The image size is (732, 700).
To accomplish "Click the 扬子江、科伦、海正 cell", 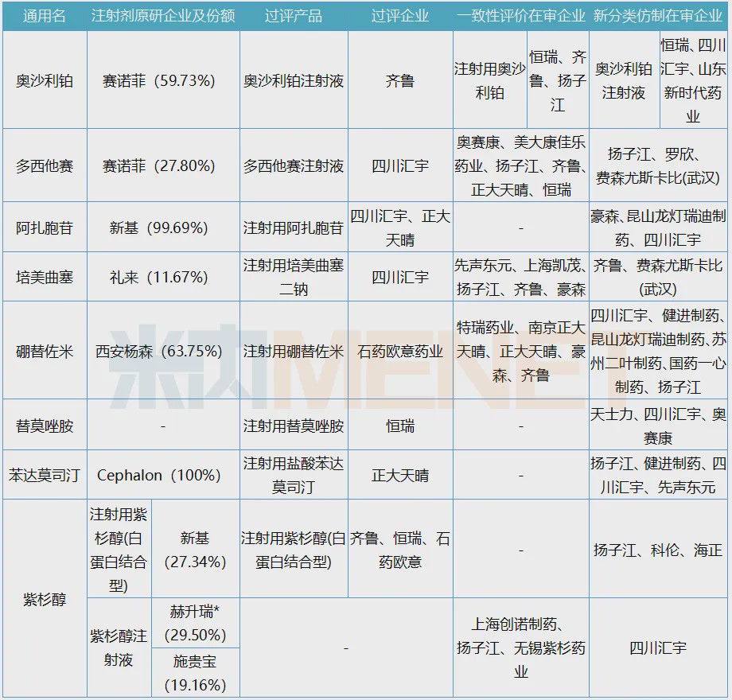I will coord(658,550).
